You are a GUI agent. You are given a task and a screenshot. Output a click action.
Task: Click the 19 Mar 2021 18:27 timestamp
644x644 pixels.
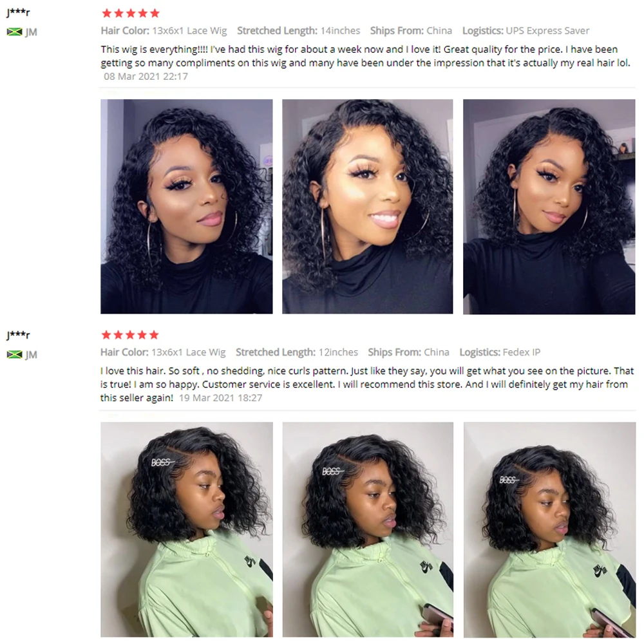(x=220, y=398)
